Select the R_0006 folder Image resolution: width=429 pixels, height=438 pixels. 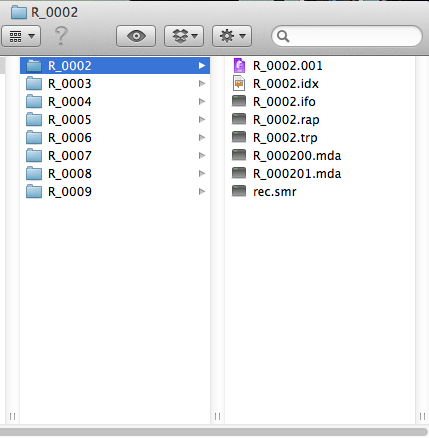[115, 138]
